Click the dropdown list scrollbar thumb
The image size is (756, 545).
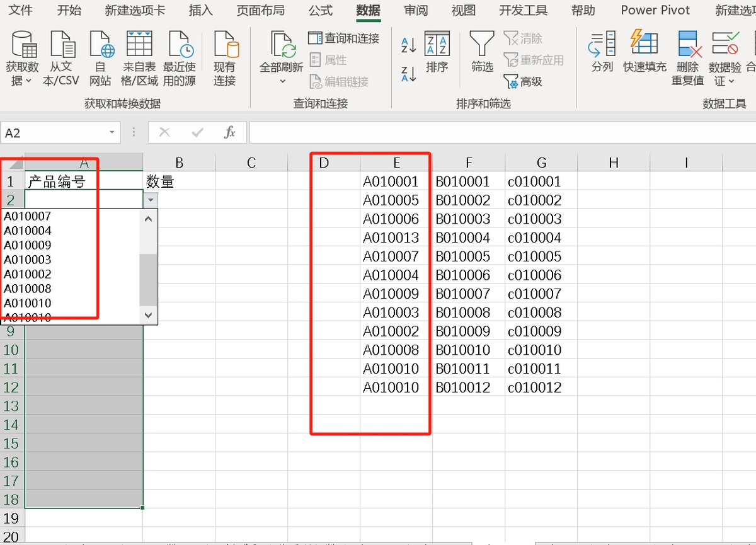pos(149,280)
